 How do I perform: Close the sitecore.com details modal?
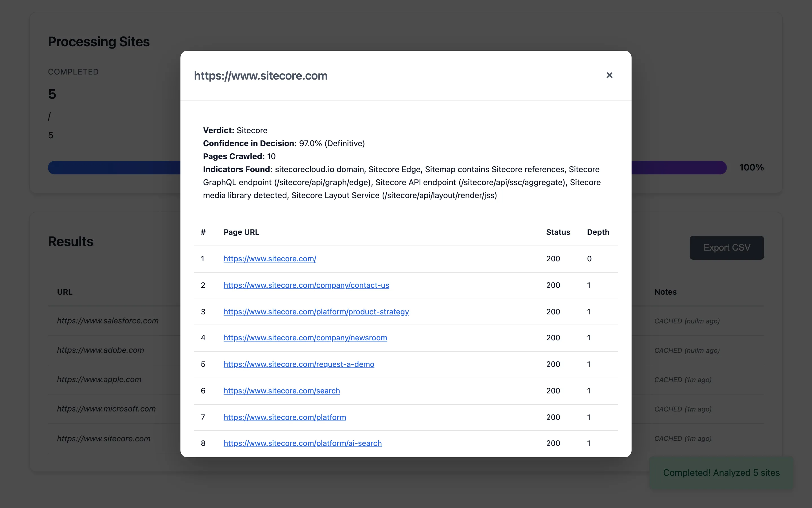pos(609,75)
